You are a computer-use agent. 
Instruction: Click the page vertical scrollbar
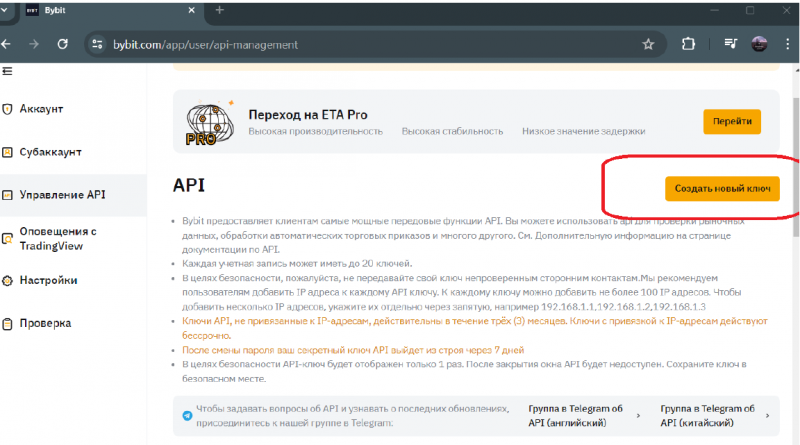pos(795,166)
